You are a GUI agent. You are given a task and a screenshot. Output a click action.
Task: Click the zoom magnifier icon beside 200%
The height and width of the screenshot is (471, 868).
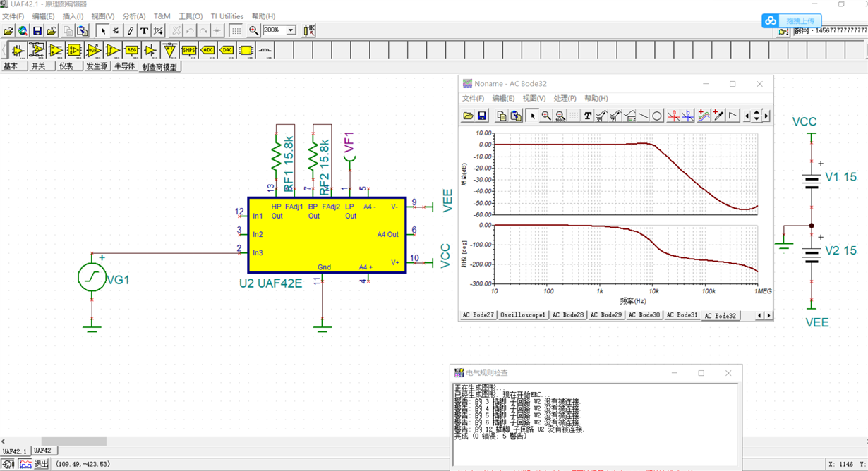tap(253, 30)
